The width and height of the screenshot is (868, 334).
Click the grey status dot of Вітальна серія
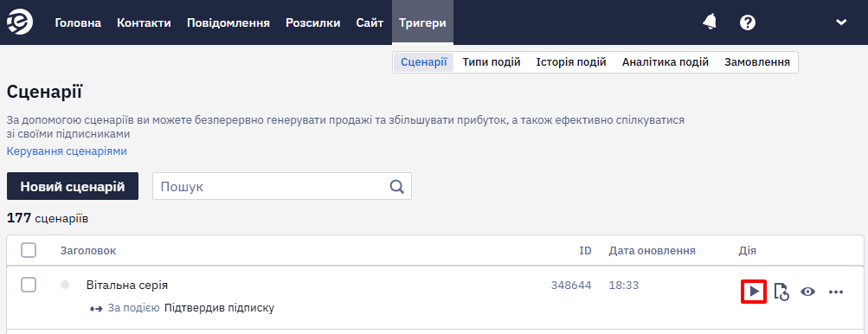[x=65, y=285]
